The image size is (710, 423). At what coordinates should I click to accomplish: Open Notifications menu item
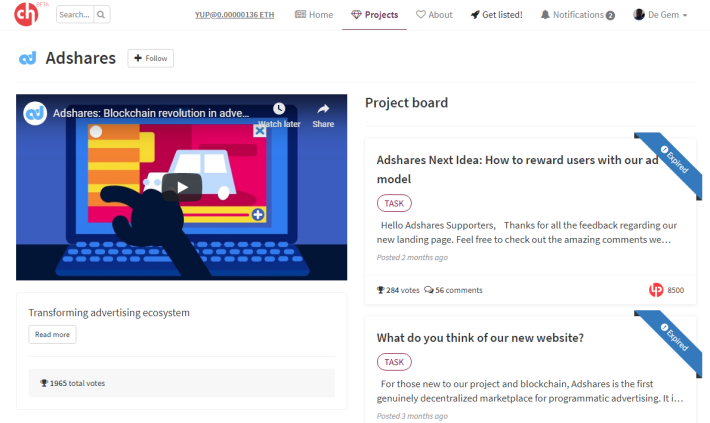tap(577, 14)
